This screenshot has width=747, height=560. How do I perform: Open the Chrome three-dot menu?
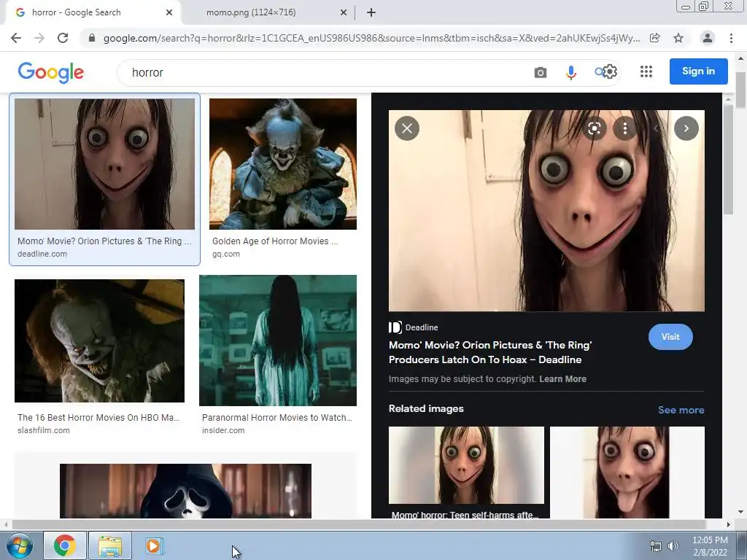[x=731, y=38]
